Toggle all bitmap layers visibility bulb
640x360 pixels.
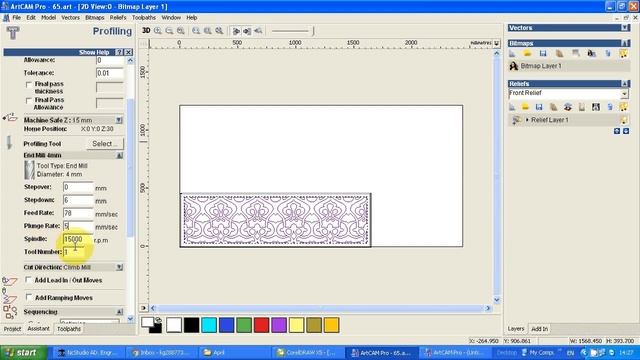pos(623,53)
